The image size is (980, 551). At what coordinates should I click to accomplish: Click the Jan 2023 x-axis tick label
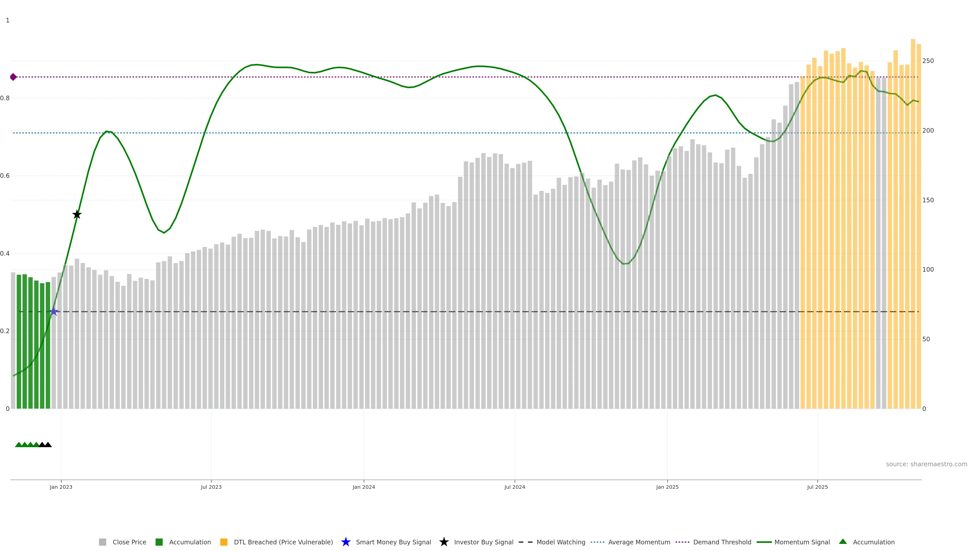(x=61, y=487)
